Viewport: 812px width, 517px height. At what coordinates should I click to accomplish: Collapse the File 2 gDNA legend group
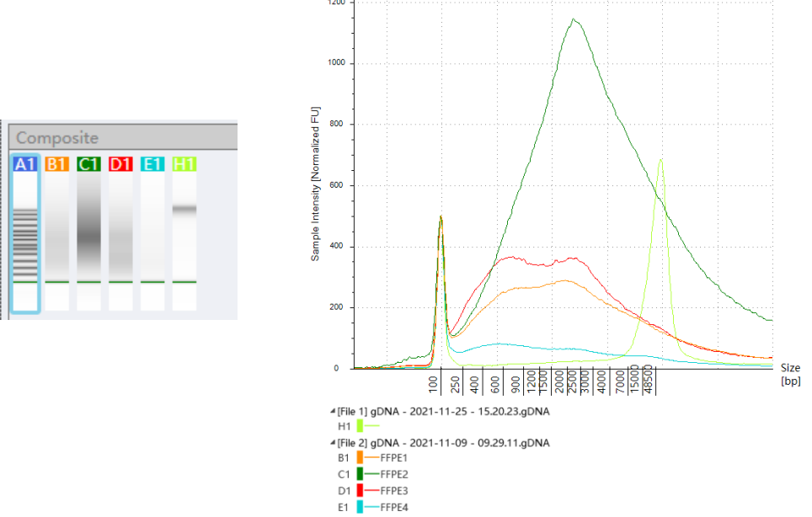[x=333, y=443]
